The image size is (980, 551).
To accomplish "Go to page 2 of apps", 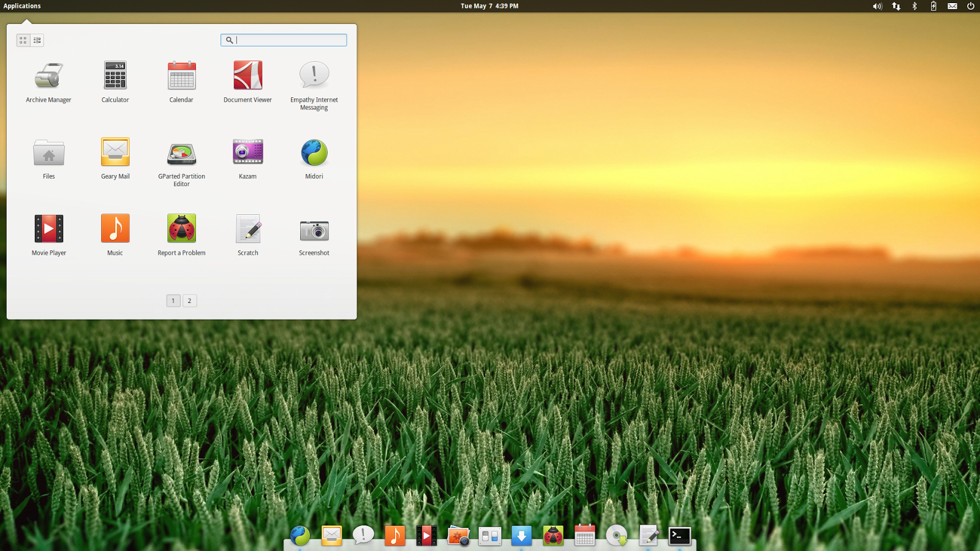I will tap(189, 301).
